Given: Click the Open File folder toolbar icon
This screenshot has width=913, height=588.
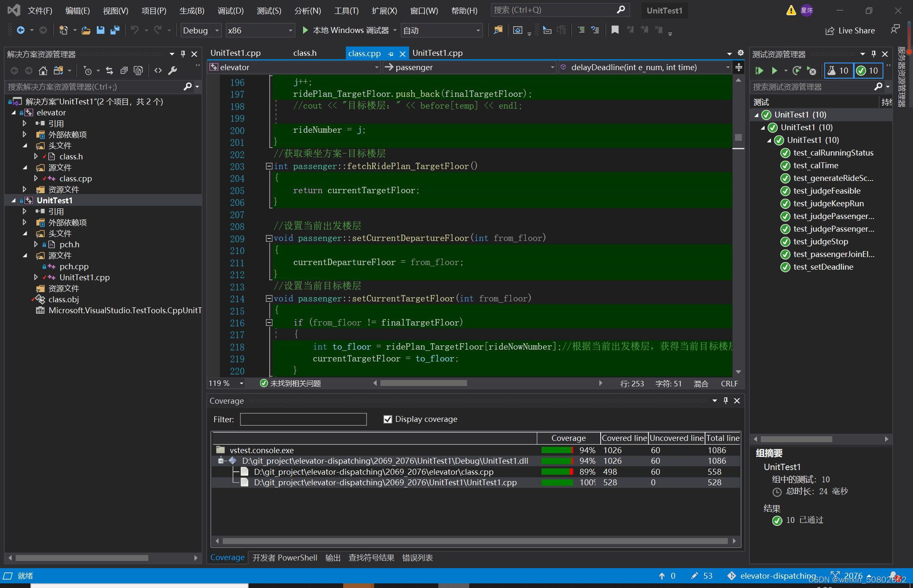Looking at the screenshot, I should pos(86,30).
